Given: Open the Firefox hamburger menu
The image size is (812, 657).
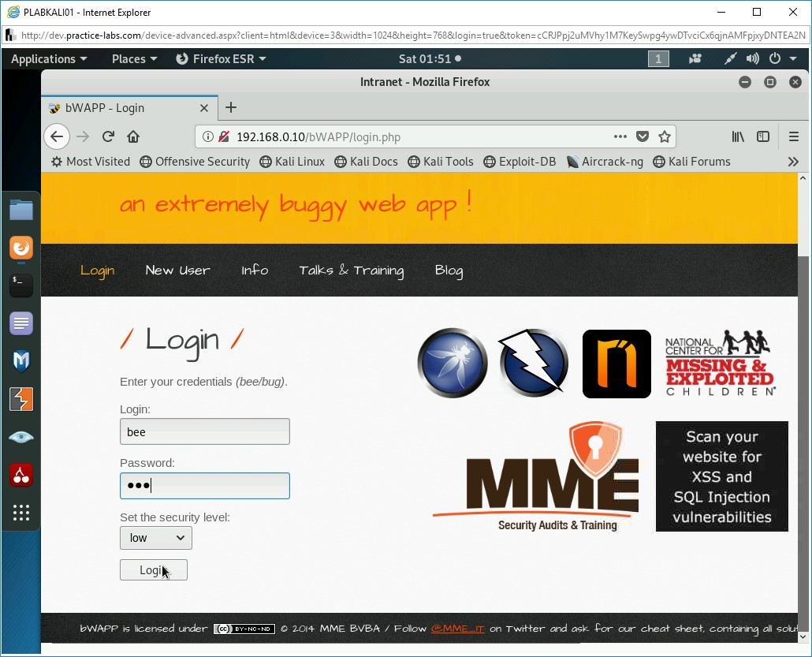Looking at the screenshot, I should click(794, 136).
